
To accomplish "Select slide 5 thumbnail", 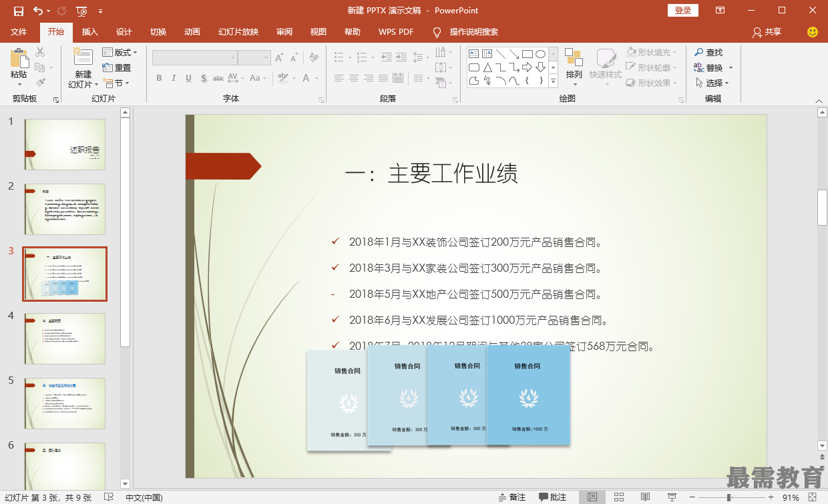I will [x=65, y=404].
